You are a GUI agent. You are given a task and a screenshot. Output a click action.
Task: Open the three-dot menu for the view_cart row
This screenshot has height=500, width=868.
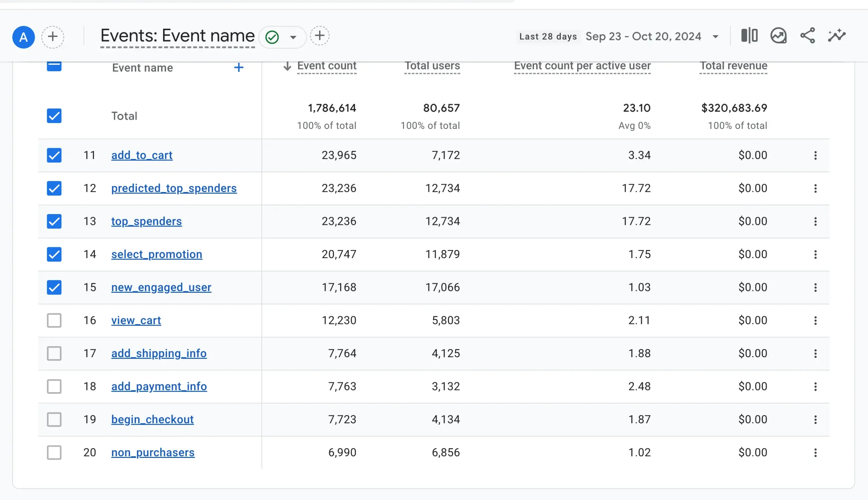pyautogui.click(x=815, y=321)
